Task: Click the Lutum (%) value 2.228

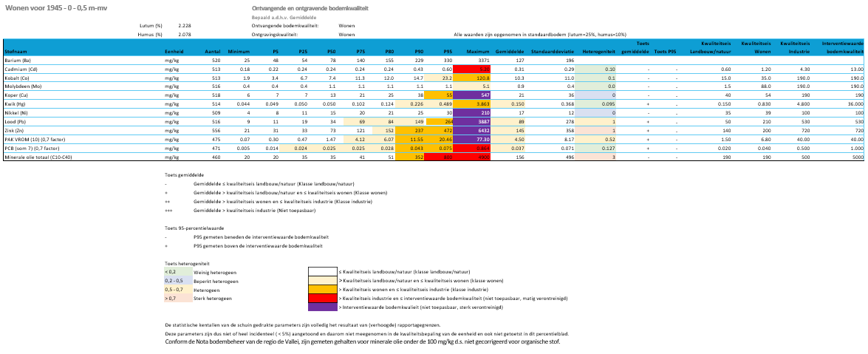Action: [185, 25]
